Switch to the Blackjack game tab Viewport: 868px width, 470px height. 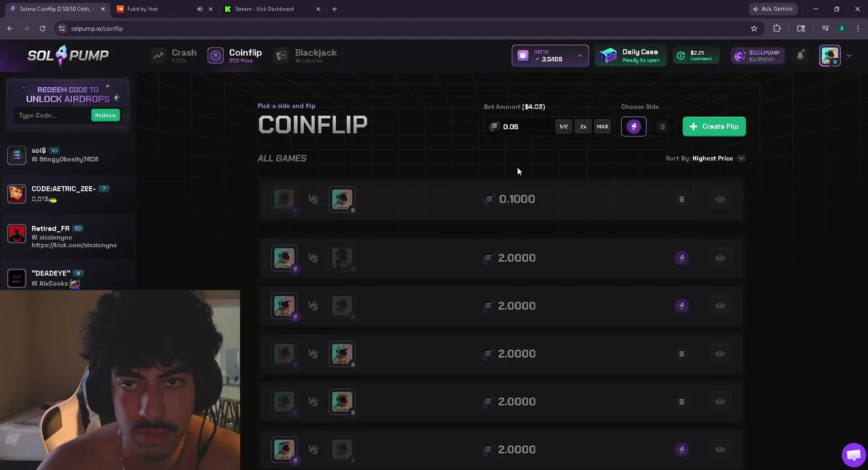[306, 55]
